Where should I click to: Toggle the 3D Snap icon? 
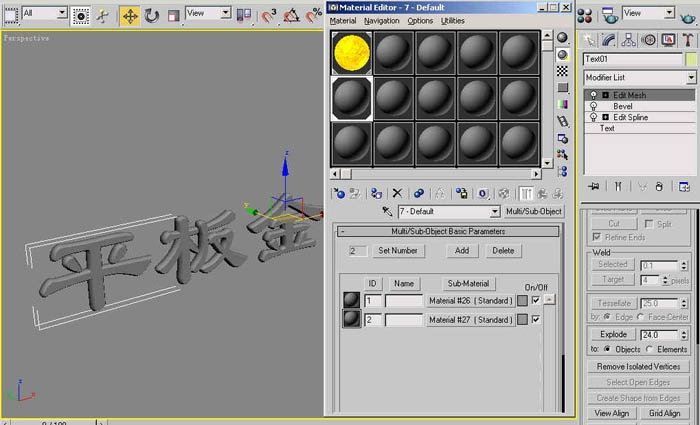[269, 16]
